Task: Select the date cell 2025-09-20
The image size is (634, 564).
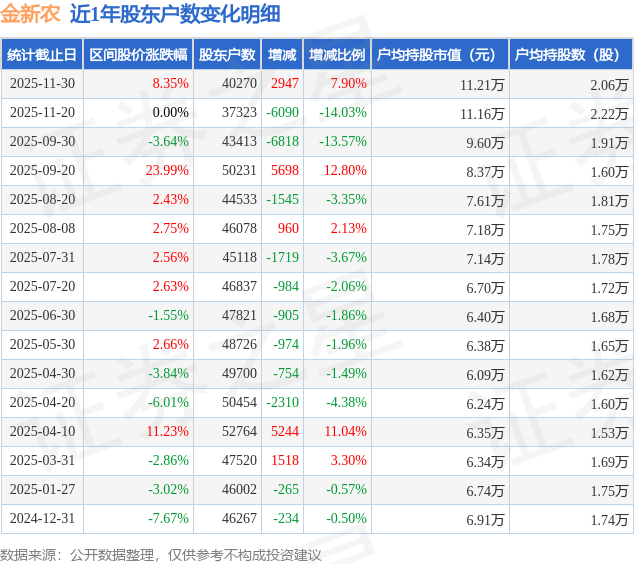Action: coord(42,171)
